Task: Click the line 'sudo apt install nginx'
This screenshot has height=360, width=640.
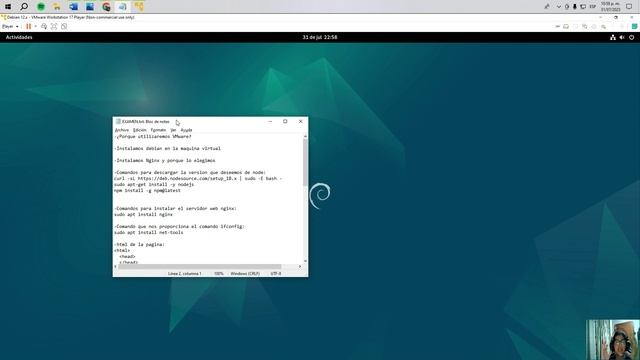Action: (143, 214)
